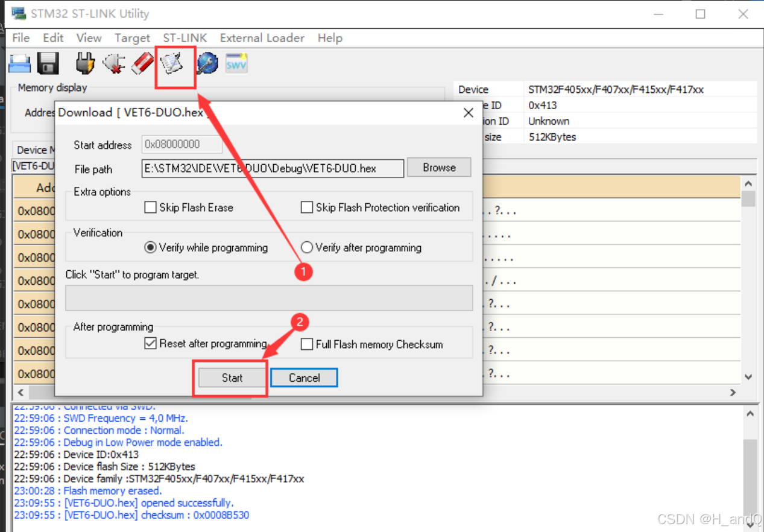
Task: Enable Skip Flash Protection verification
Action: tap(306, 207)
